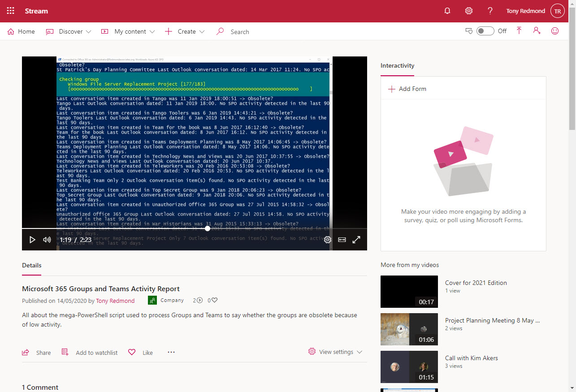Click the Share button label

pyautogui.click(x=43, y=353)
